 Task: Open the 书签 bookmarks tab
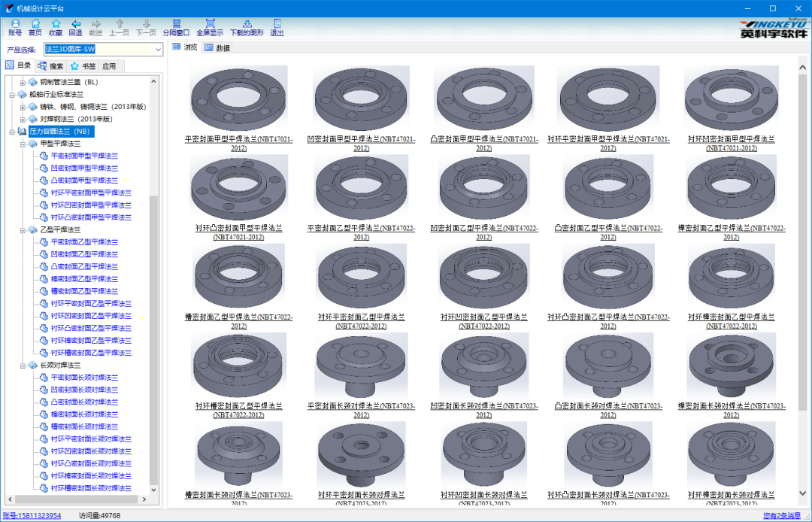tap(83, 66)
